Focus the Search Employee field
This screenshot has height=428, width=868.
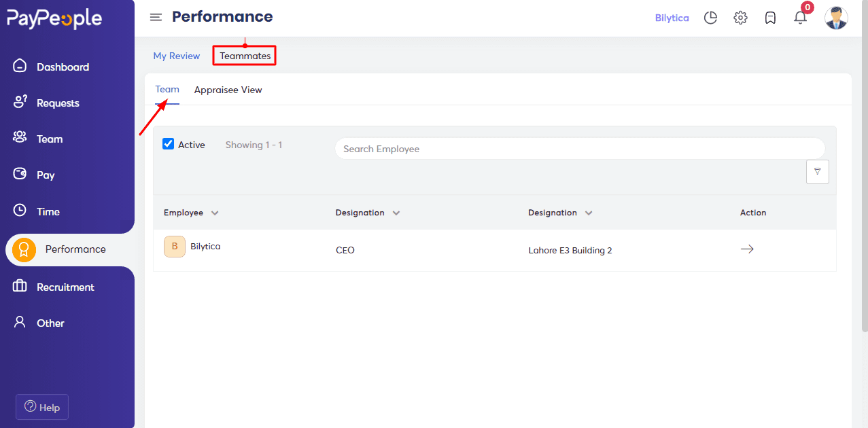[580, 149]
